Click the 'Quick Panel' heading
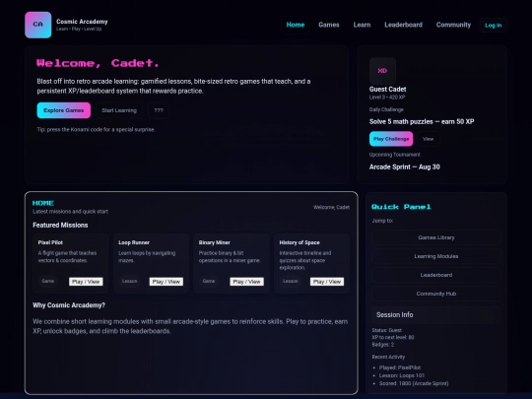532x399 pixels. 401,207
